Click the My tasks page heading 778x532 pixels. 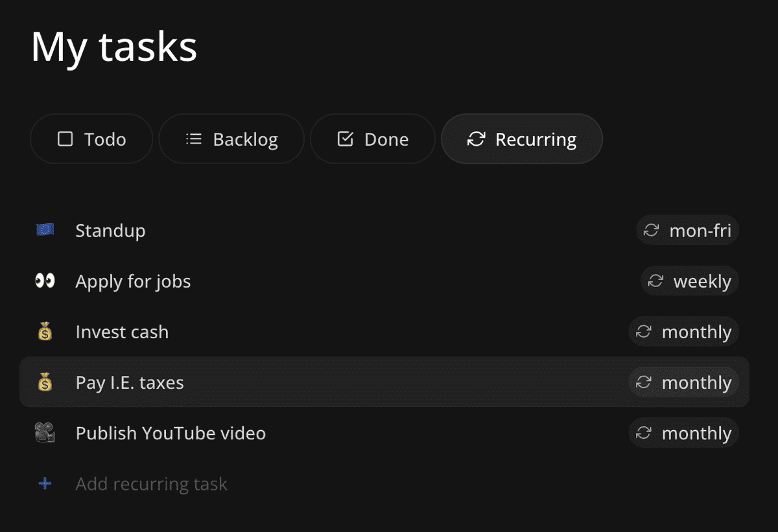click(114, 47)
